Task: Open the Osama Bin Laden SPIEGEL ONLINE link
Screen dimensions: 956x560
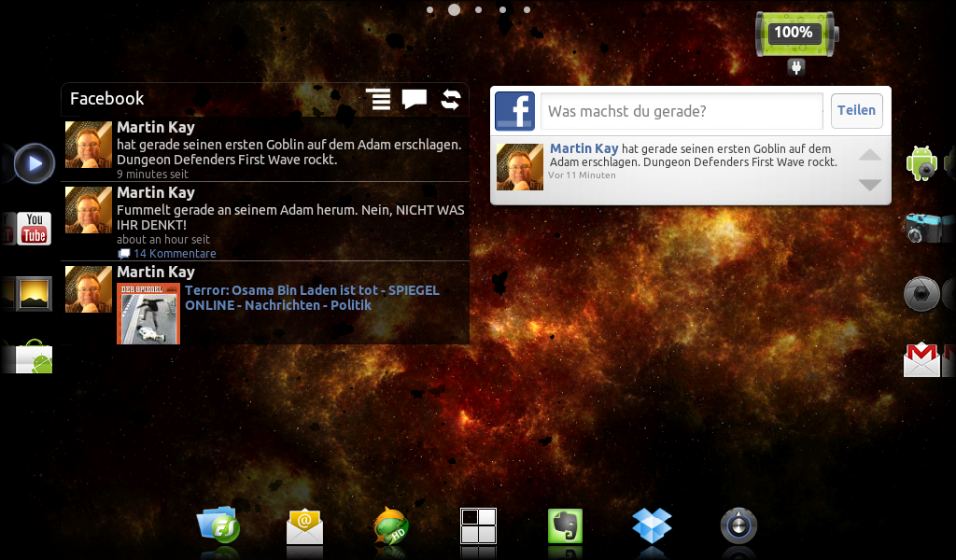Action: (x=312, y=298)
